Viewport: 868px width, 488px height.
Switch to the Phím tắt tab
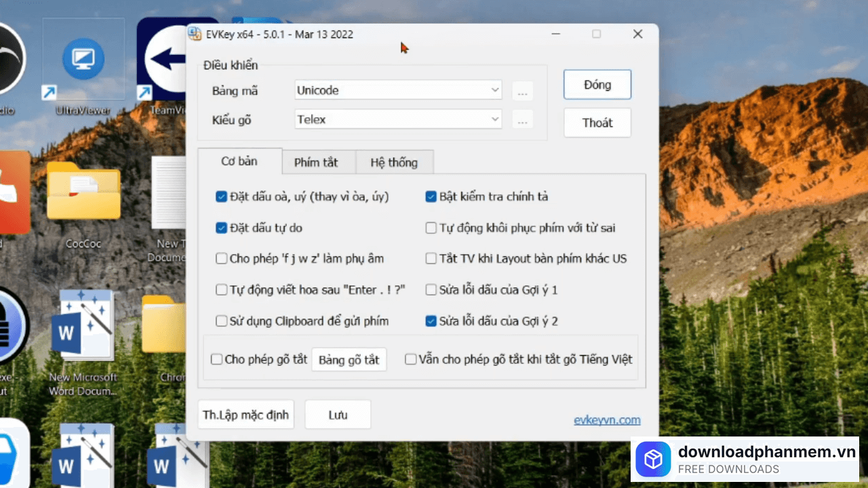[316, 163]
